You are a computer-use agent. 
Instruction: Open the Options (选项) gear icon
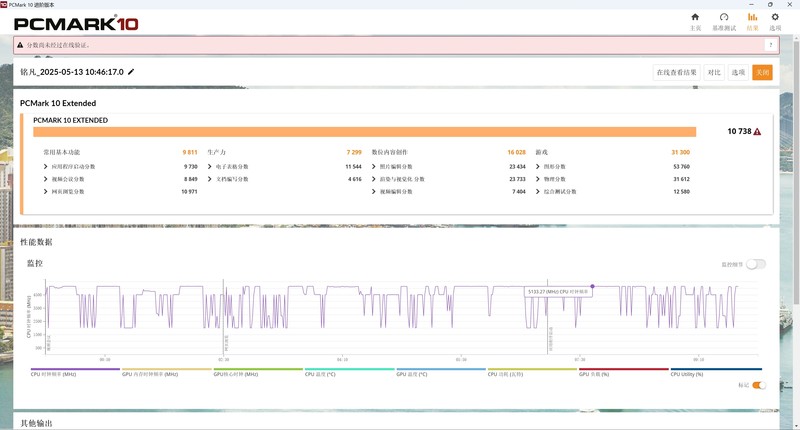click(x=775, y=18)
